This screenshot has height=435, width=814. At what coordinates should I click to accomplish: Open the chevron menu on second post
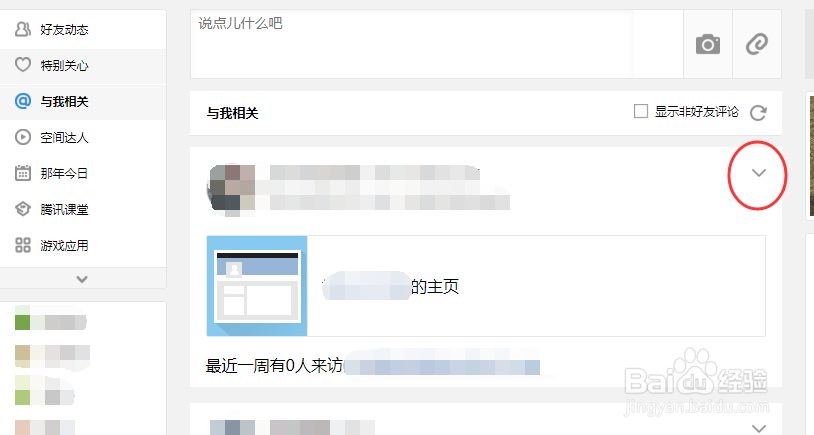click(x=759, y=428)
